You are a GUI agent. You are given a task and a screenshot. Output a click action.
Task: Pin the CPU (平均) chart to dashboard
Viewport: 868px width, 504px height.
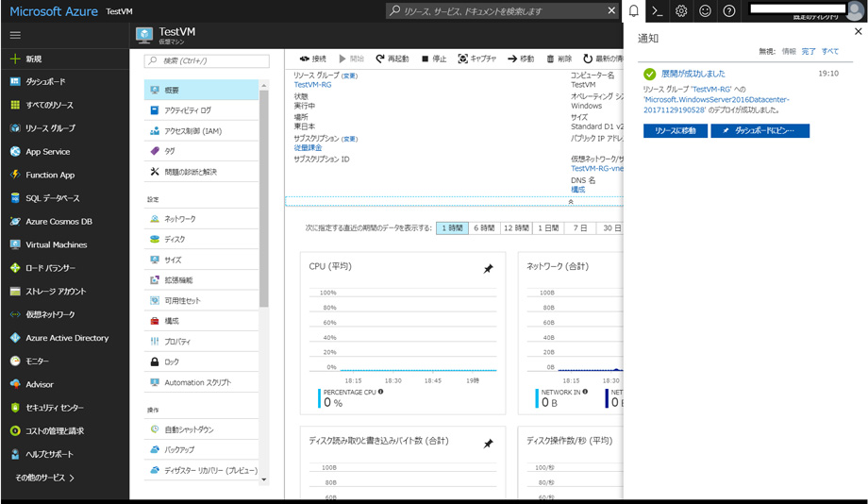click(x=488, y=269)
